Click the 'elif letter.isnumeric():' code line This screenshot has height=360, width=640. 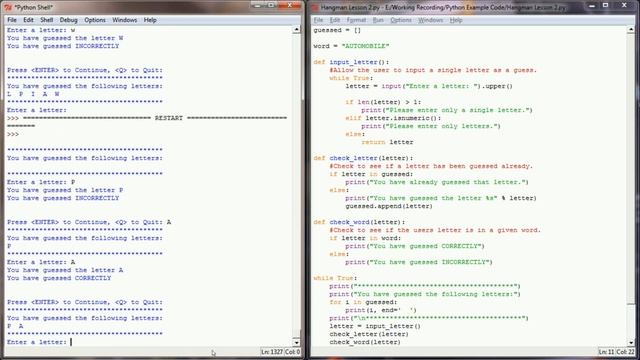coord(393,118)
